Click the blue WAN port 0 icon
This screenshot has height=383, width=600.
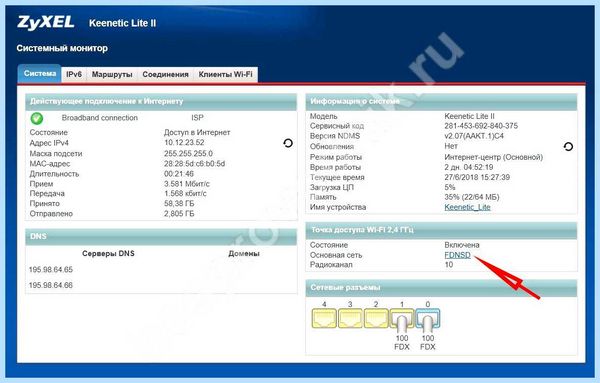428,320
